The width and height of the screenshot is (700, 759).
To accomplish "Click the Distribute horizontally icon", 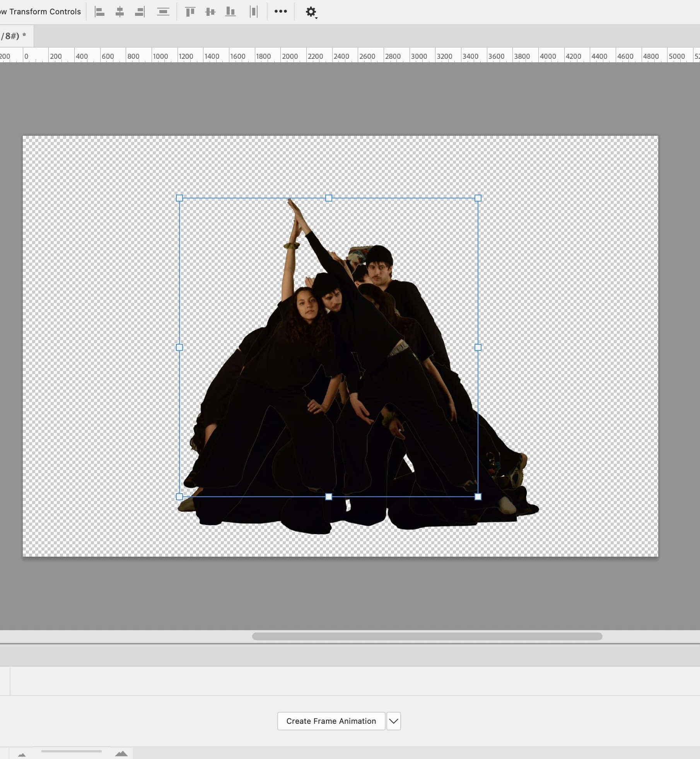I will (x=254, y=12).
